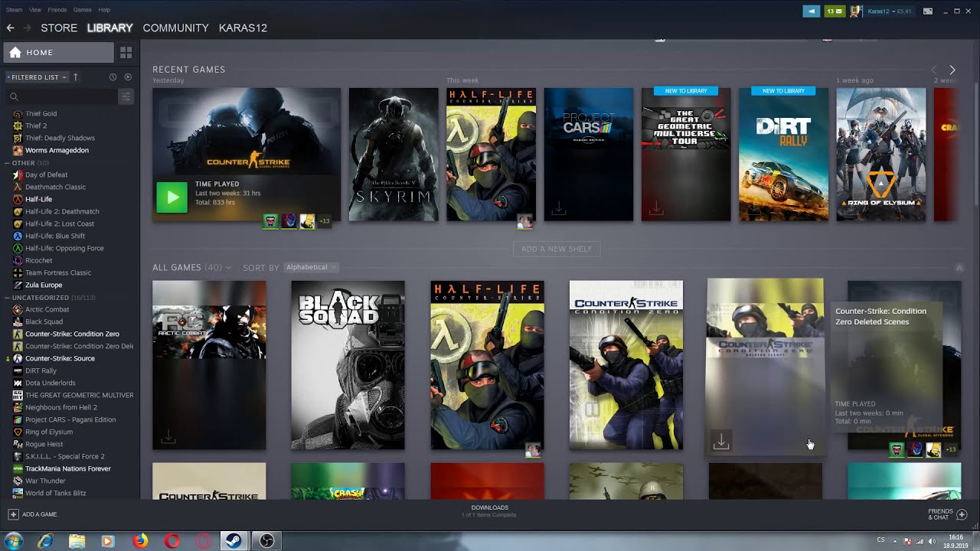The image size is (980, 551).
Task: Go to the STORE tab
Action: pyautogui.click(x=59, y=28)
